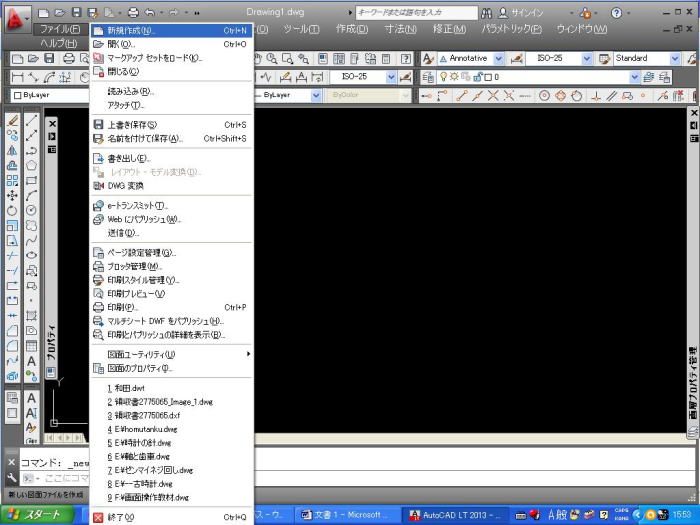This screenshot has height=525, width=700.
Task: Click the keyword search input field
Action: [x=417, y=12]
